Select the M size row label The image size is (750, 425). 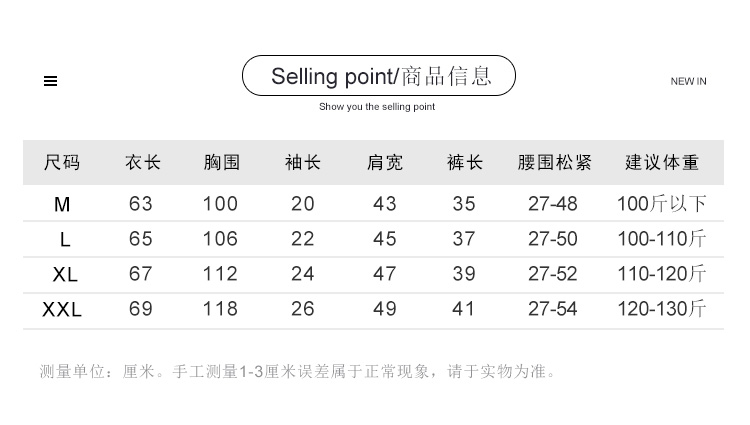click(x=62, y=204)
